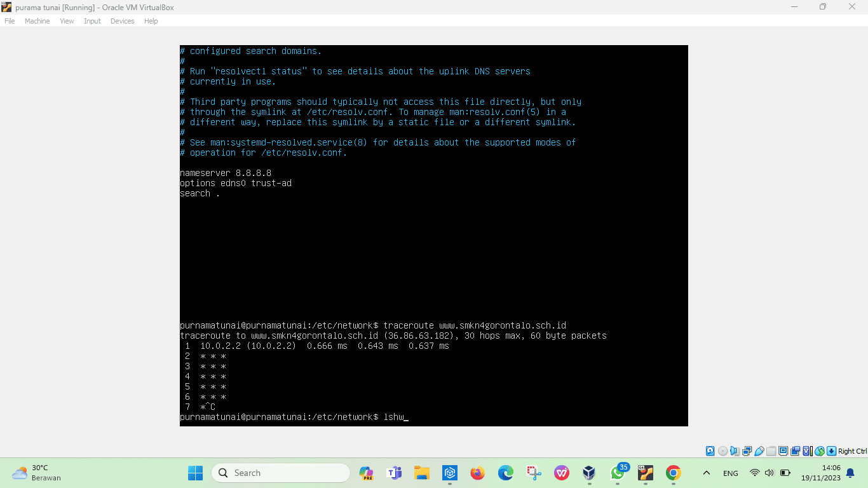868x488 pixels.
Task: Click the ENG language indicator
Action: tap(731, 473)
